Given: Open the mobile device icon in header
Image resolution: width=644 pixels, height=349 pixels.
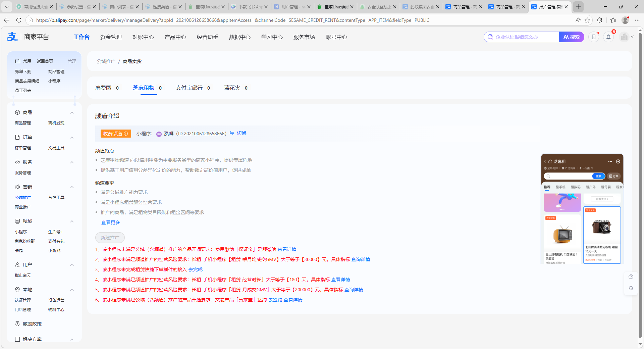Looking at the screenshot, I should pyautogui.click(x=594, y=37).
